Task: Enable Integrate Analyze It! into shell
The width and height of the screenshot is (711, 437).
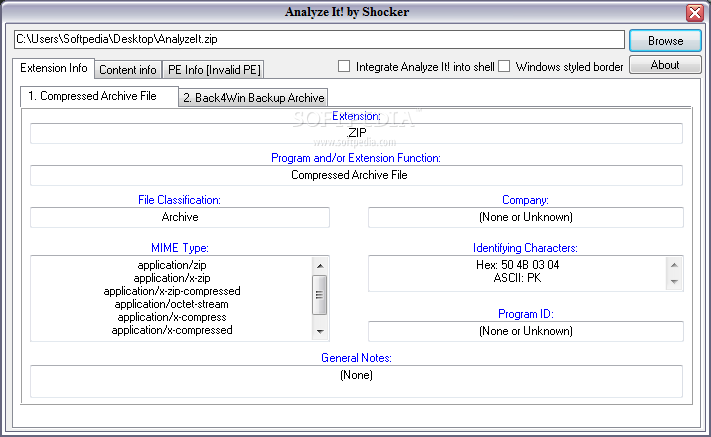Action: pos(344,66)
